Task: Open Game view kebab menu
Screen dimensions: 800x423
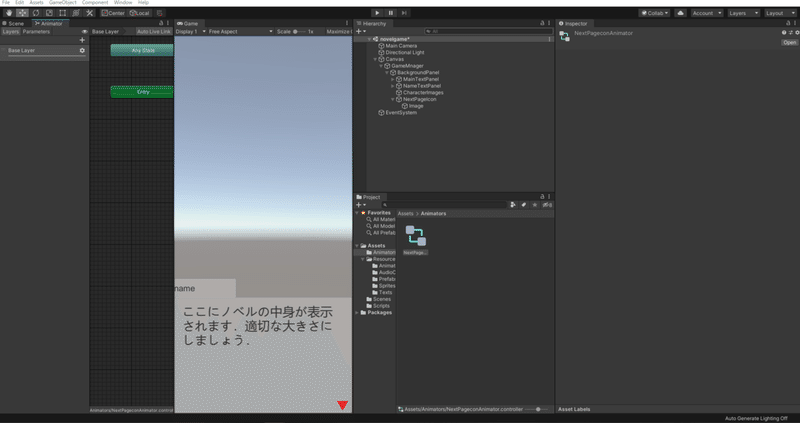Action: click(x=347, y=23)
